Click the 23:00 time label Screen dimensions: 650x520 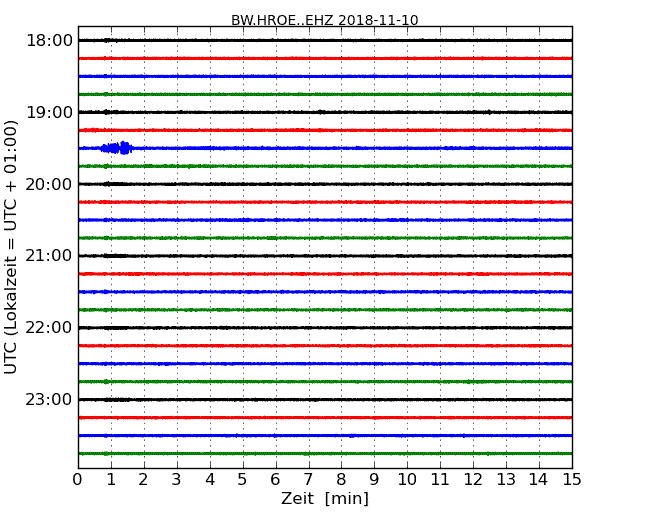(x=49, y=399)
